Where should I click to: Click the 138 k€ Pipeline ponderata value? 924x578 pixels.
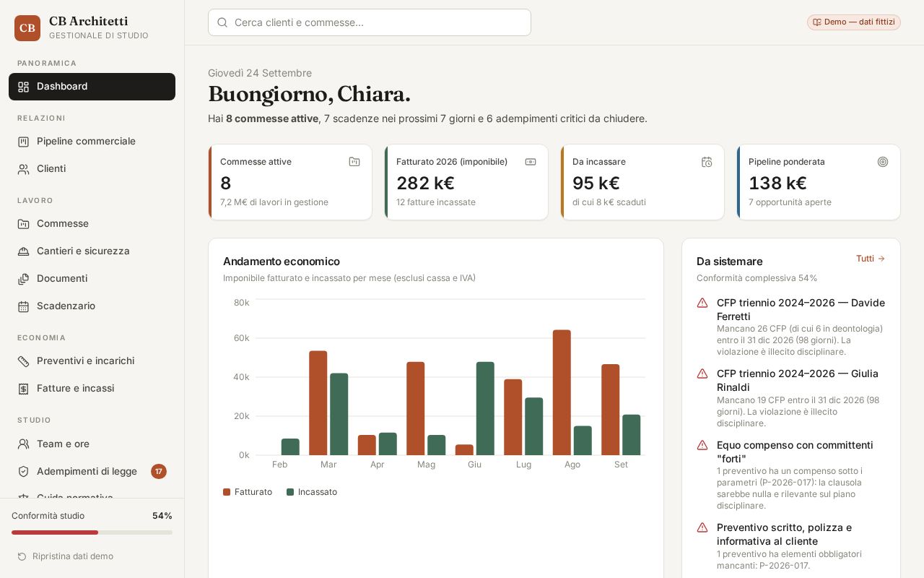[777, 184]
